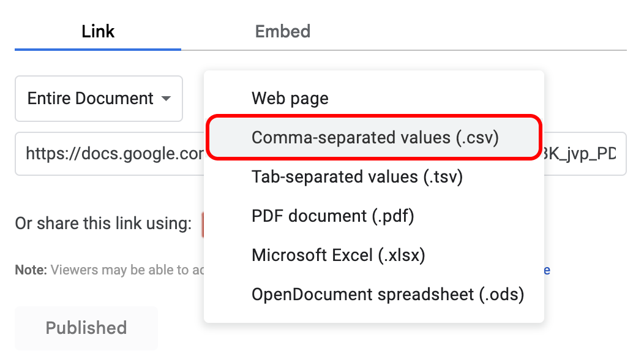The height and width of the screenshot is (359, 644).
Task: Open the Embed tab
Action: coord(282,31)
